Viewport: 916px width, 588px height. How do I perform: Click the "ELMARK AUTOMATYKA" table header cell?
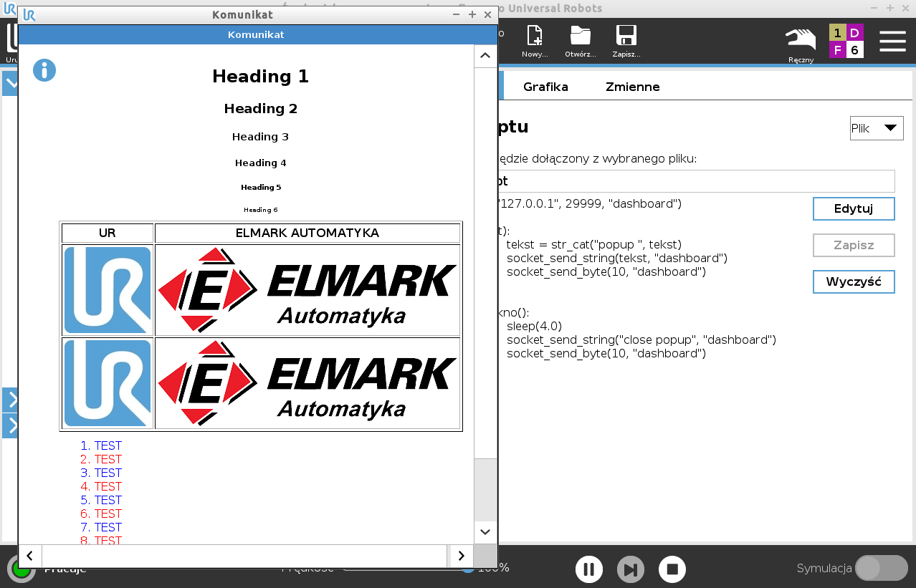[307, 233]
